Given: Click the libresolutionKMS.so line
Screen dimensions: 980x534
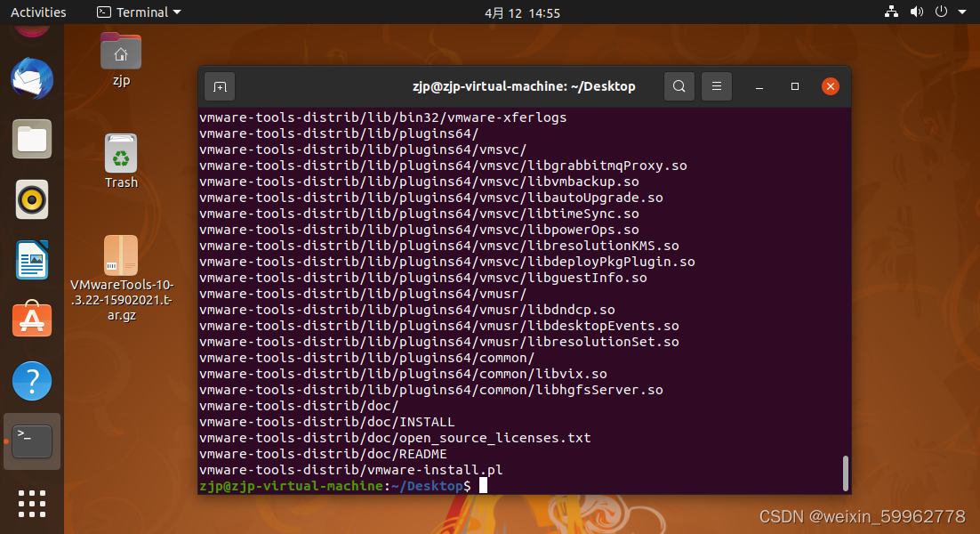Looking at the screenshot, I should 438,246.
